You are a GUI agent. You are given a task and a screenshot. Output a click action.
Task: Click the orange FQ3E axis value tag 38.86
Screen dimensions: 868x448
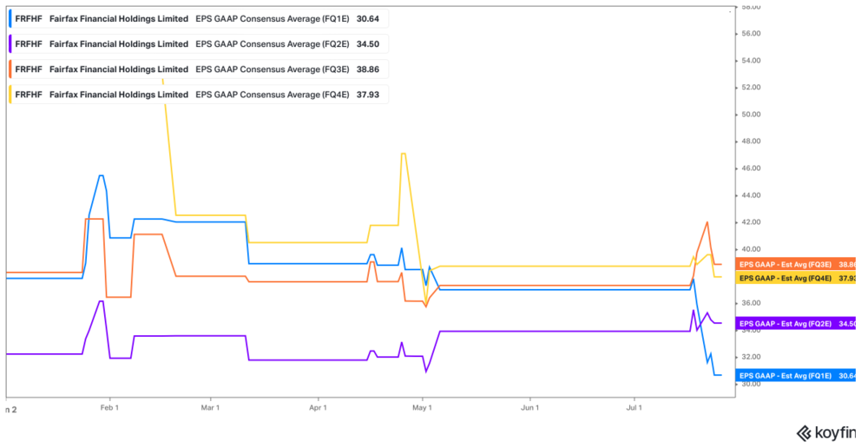pos(795,265)
